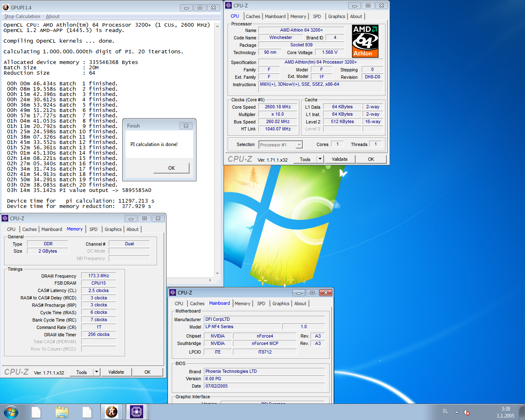Image resolution: width=525 pixels, height=420 pixels.
Task: Show hidden tray icons arrow
Action: (x=457, y=412)
